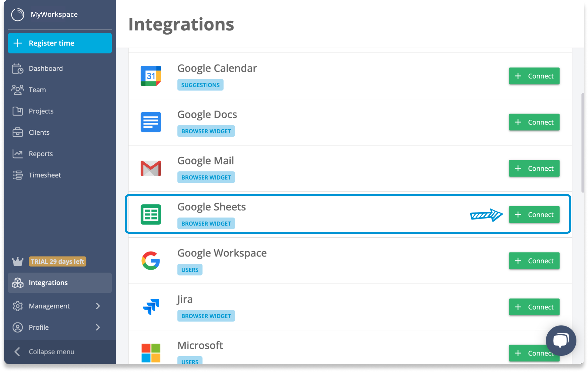The height and width of the screenshot is (372, 588).
Task: Click the integrations list vertical scrollbar
Action: coord(583,143)
